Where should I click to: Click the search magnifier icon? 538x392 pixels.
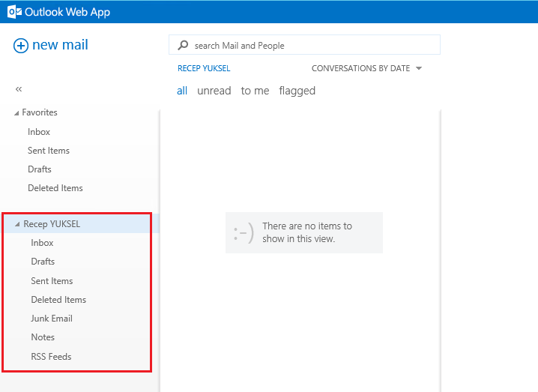click(x=183, y=45)
